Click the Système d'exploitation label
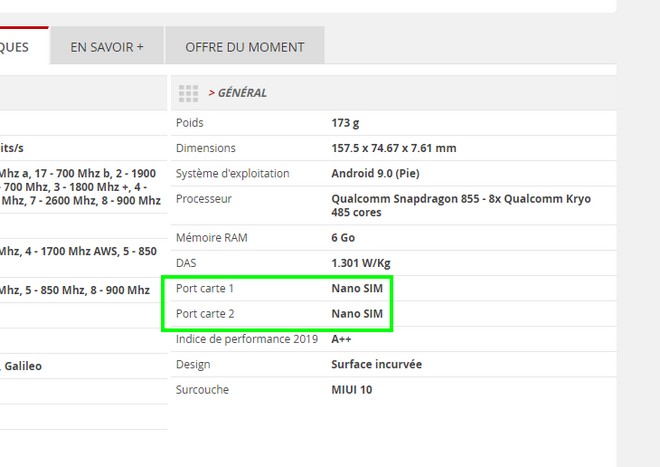Screen dimensions: 660x467 click(x=232, y=173)
